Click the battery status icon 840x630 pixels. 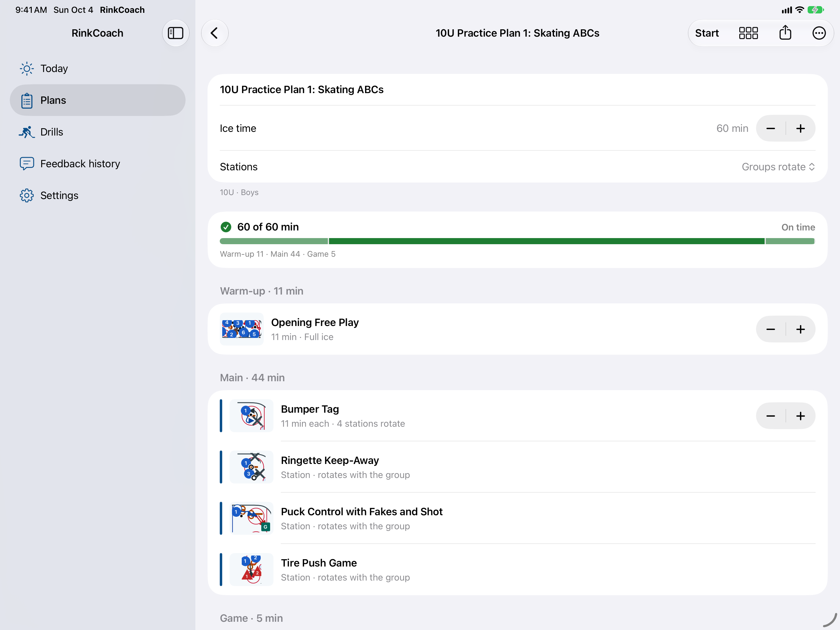815,10
